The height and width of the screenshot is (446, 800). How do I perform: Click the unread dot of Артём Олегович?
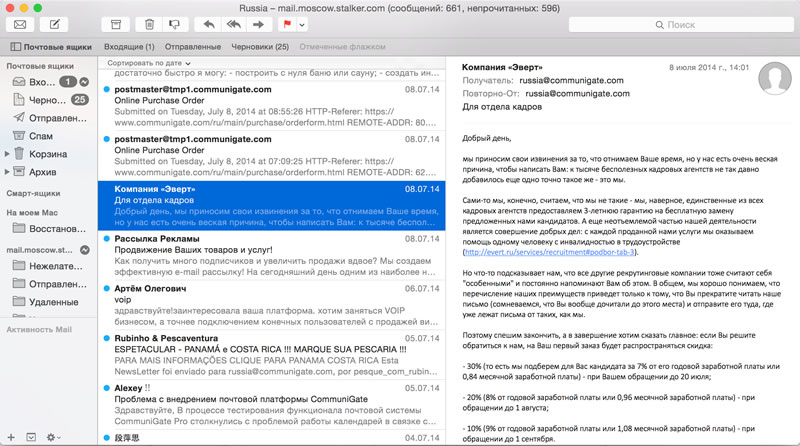(x=107, y=288)
